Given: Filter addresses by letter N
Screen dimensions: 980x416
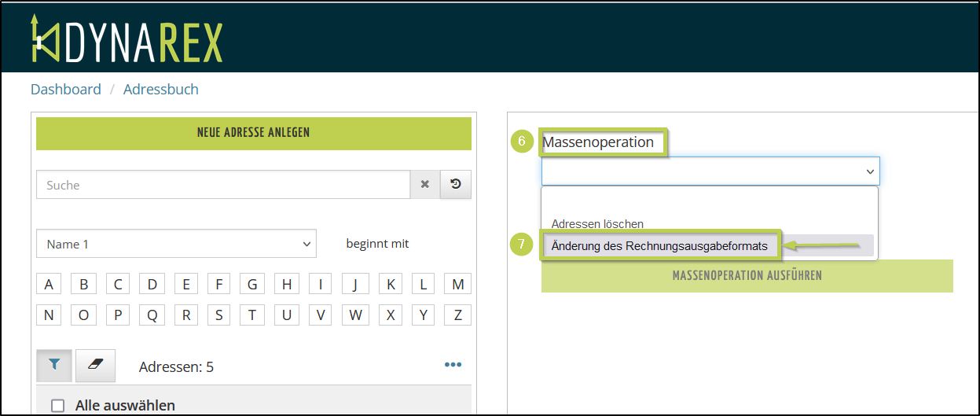Looking at the screenshot, I should [49, 315].
